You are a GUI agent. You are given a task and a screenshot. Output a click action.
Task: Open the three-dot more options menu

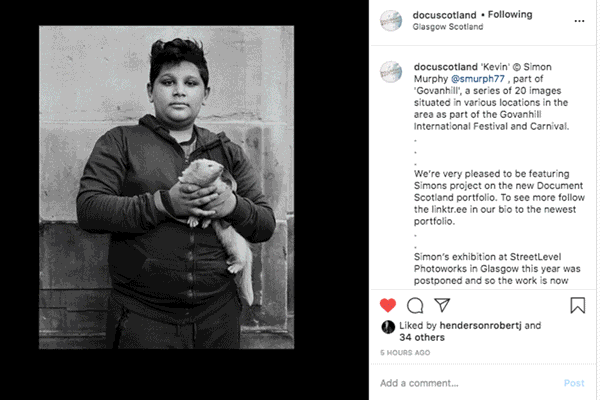(x=579, y=21)
